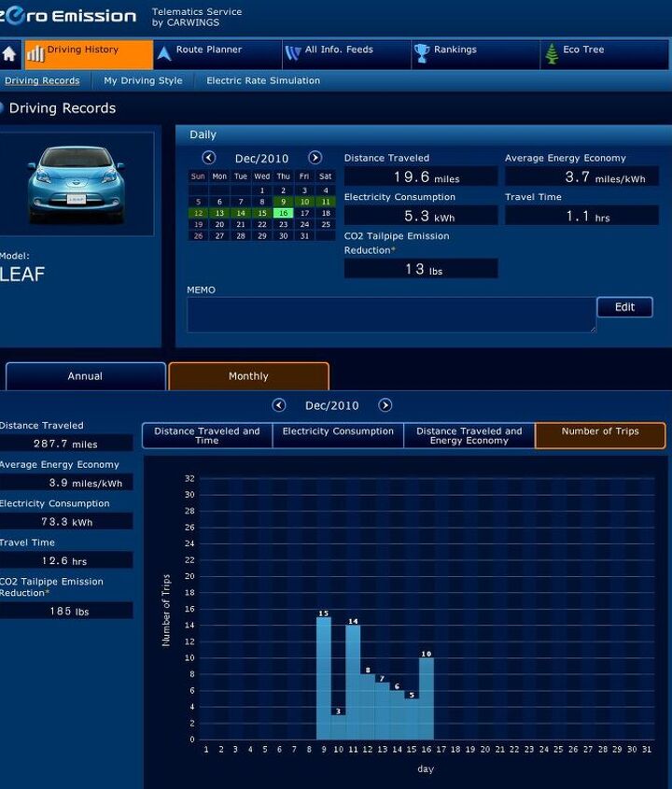Go to previous month in Daily calendar
This screenshot has height=789, width=672.
pos(209,158)
